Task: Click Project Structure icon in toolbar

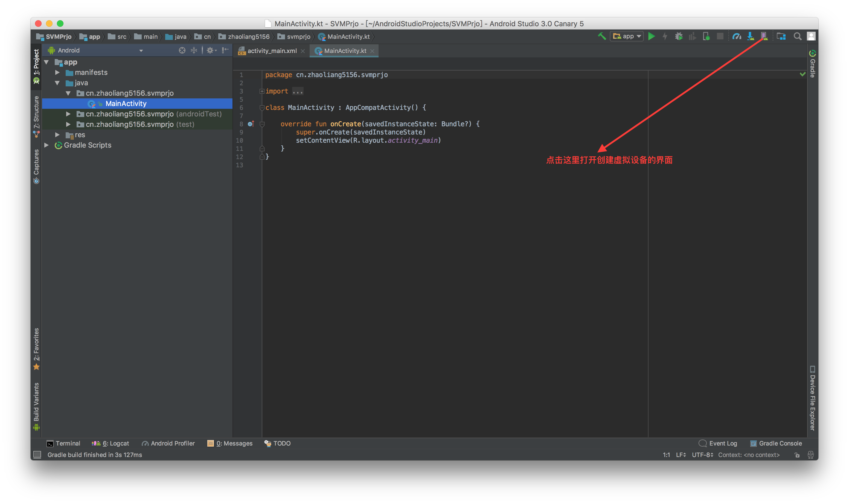Action: (781, 36)
